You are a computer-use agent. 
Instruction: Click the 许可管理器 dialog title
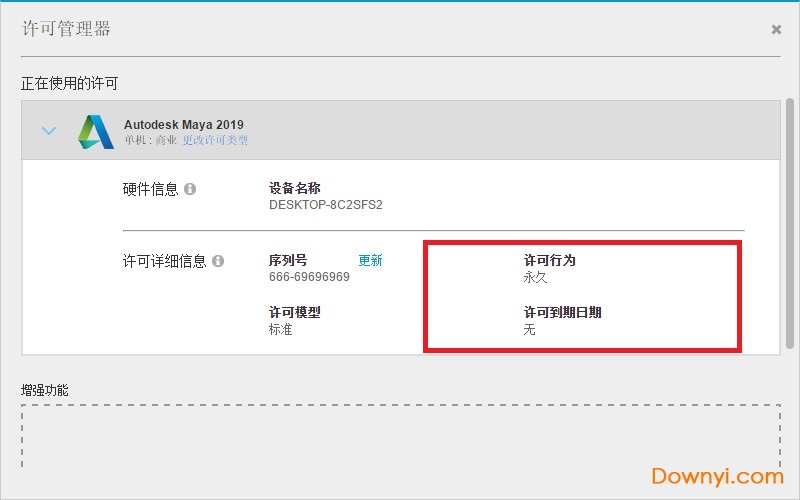66,29
